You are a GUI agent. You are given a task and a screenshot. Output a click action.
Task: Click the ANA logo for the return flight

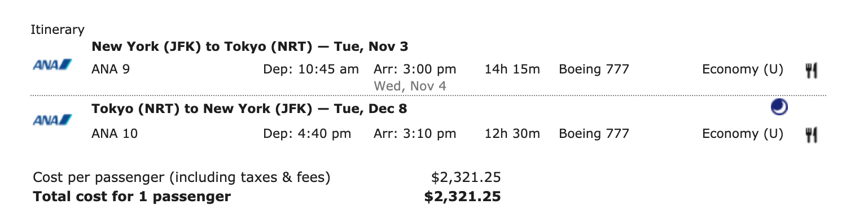point(52,120)
